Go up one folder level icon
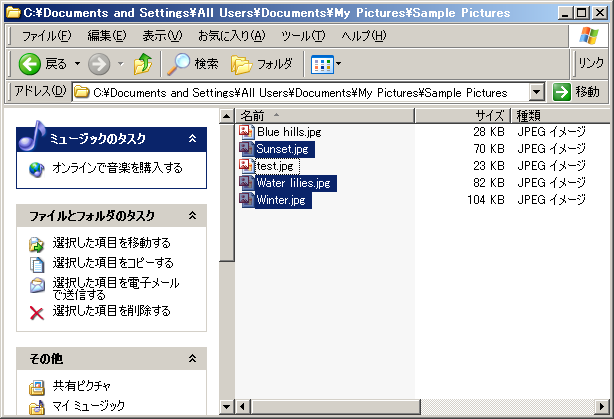The width and height of the screenshot is (614, 419). click(143, 64)
